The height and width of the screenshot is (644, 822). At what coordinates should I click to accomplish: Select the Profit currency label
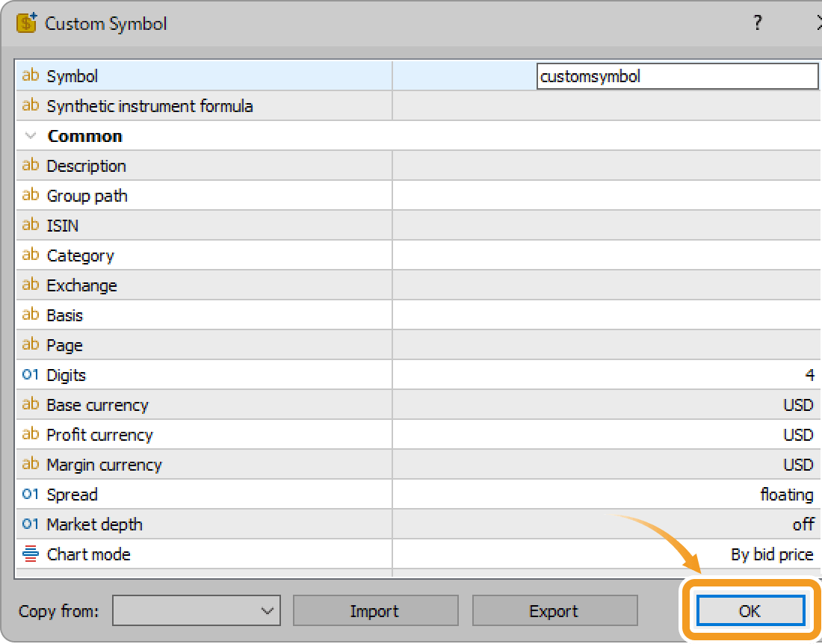[99, 435]
